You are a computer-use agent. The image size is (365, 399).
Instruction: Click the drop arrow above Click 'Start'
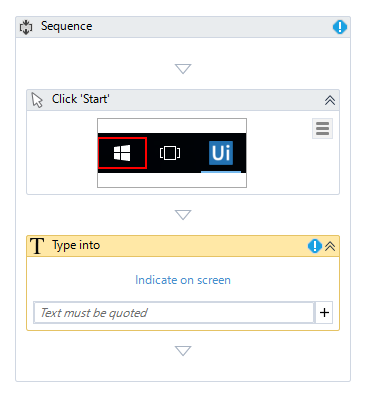(x=183, y=69)
